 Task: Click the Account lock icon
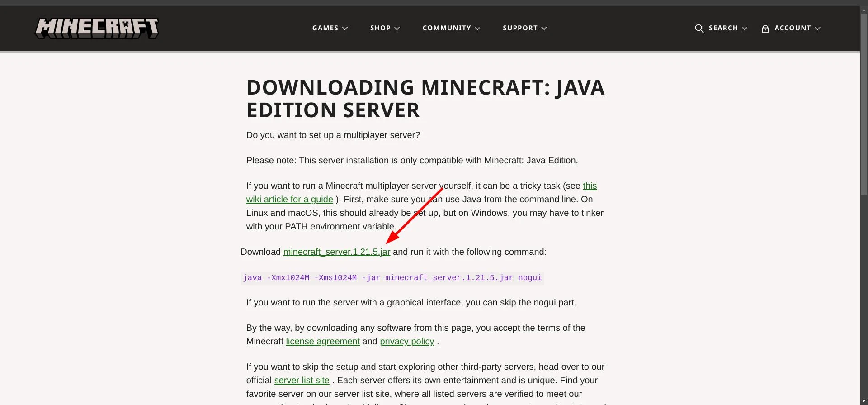(765, 29)
